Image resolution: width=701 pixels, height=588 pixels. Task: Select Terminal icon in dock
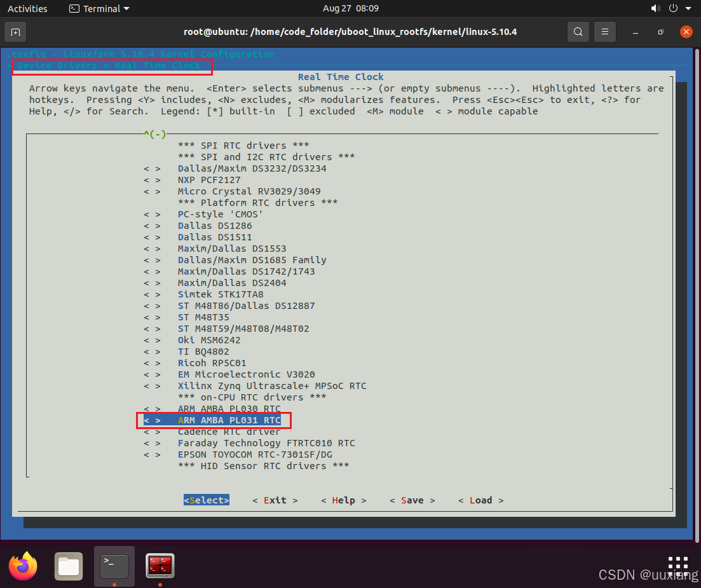tap(114, 566)
